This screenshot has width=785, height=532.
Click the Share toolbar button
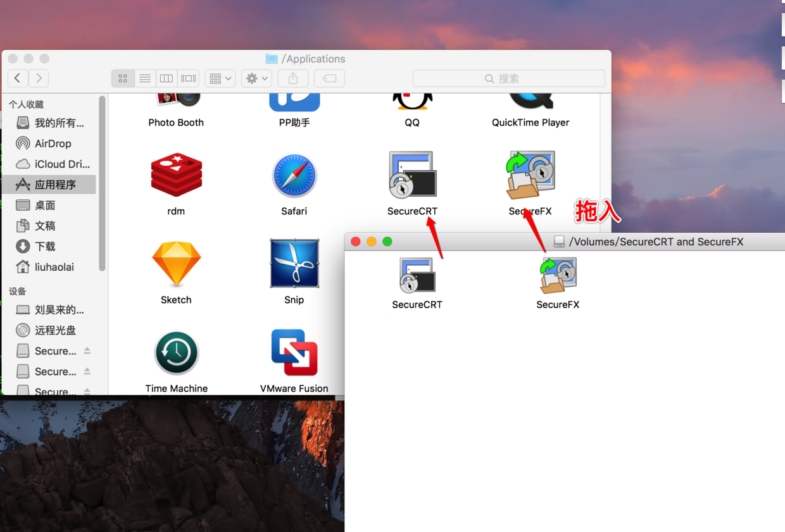293,78
